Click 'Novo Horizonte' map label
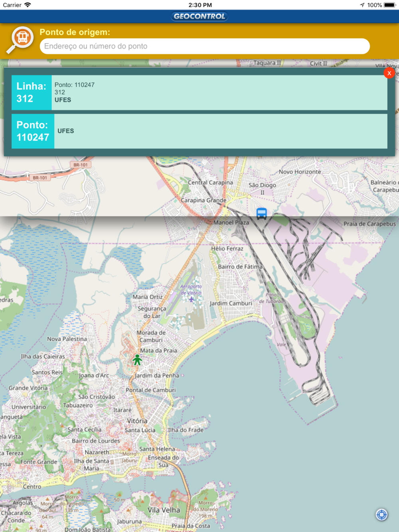 (300, 172)
